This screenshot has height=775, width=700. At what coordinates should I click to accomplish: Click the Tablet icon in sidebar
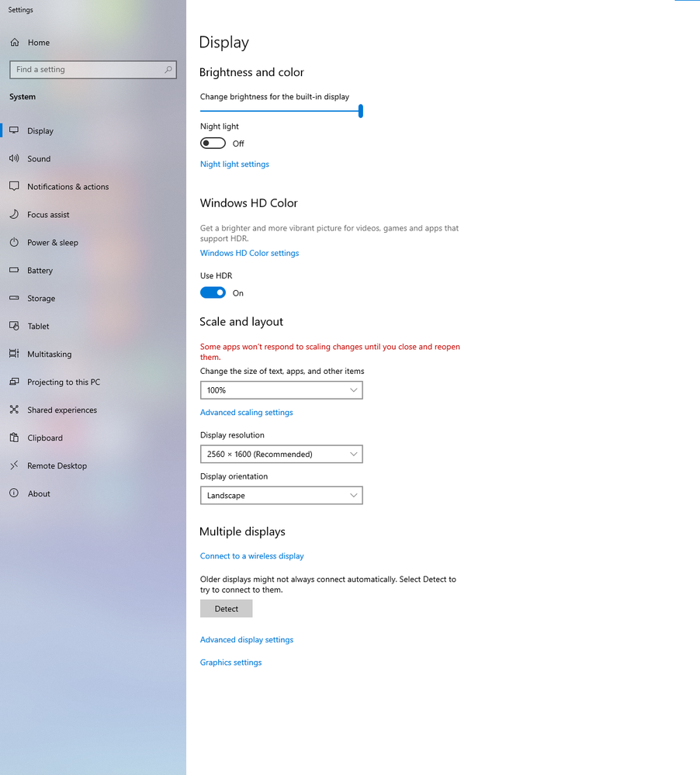tap(14, 326)
